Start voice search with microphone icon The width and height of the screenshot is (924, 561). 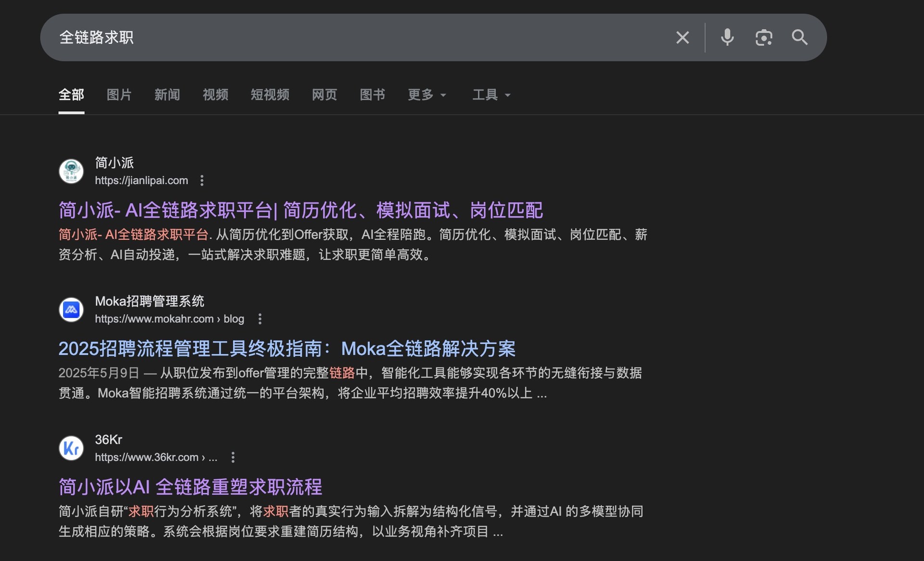tap(727, 38)
